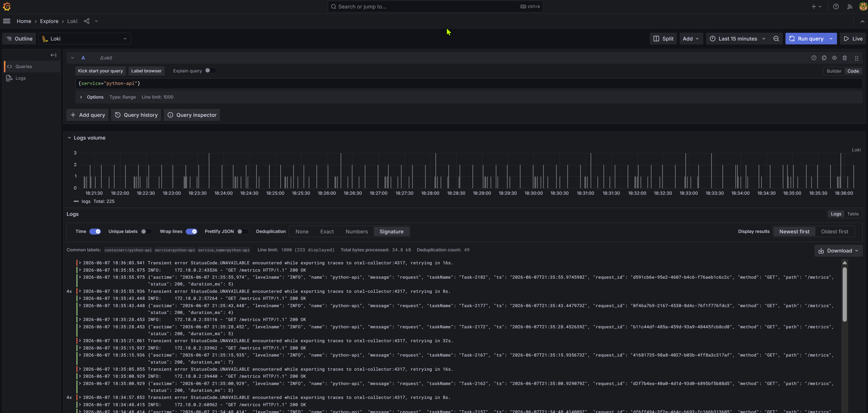The image size is (868, 413).
Task: Select None deduplication option
Action: (x=302, y=232)
